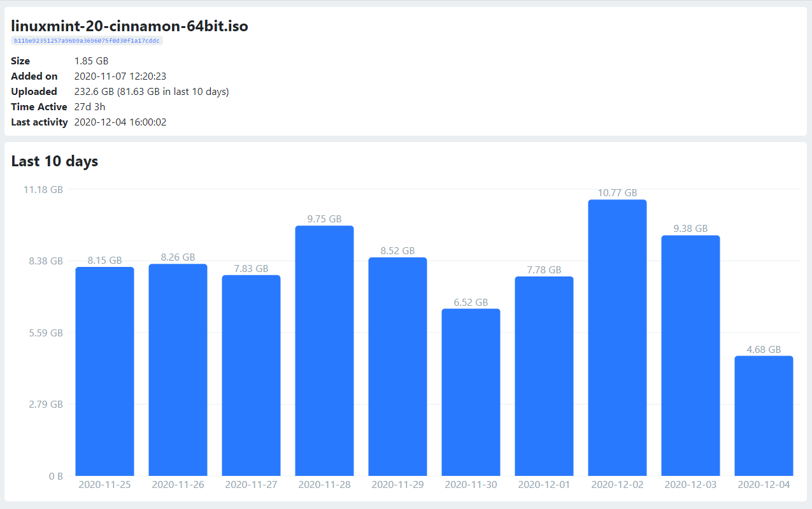The width and height of the screenshot is (812, 509).
Task: Click the uploaded value 232.6 GB
Action: point(94,92)
